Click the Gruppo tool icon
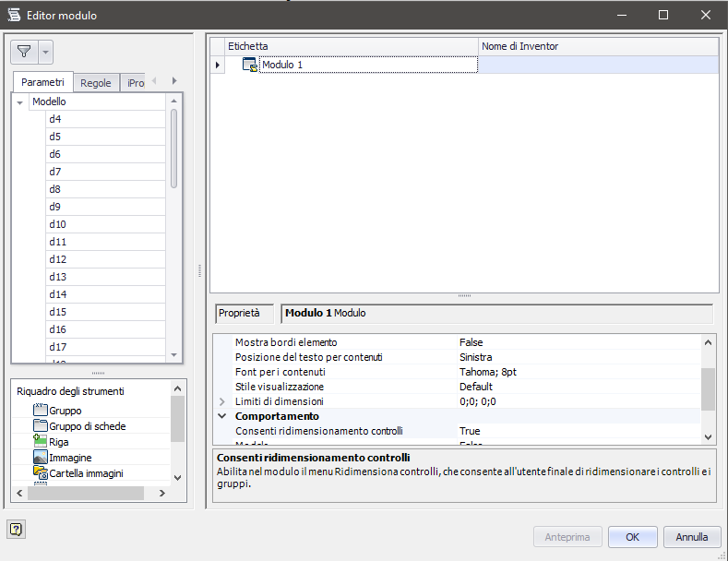 coord(41,410)
